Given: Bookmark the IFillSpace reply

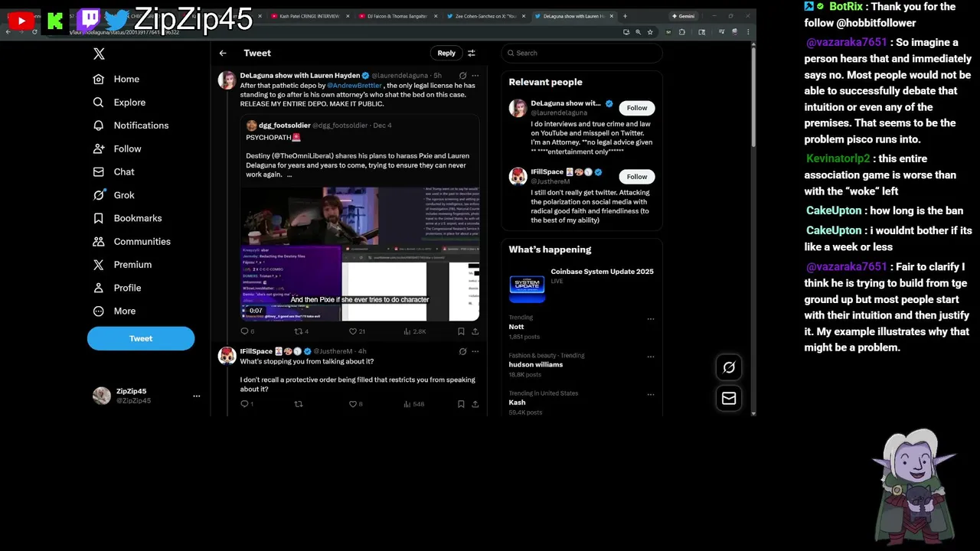Looking at the screenshot, I should pyautogui.click(x=461, y=404).
